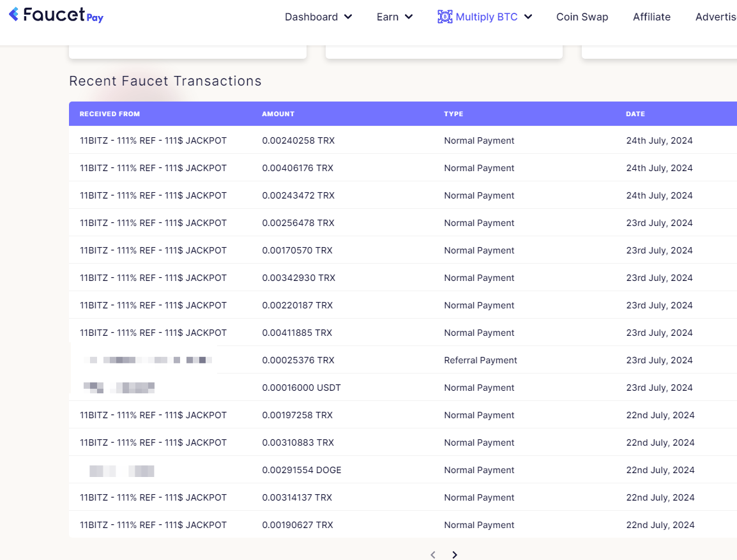Click the AMOUNT column header

(x=278, y=114)
